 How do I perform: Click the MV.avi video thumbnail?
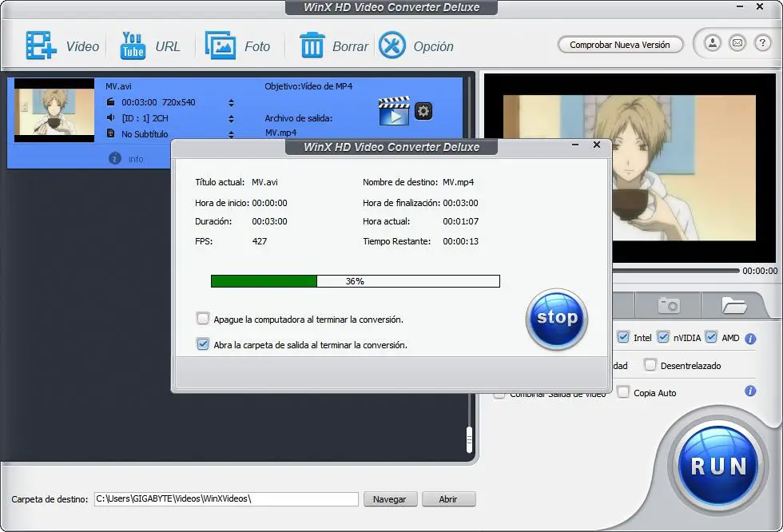click(x=54, y=110)
